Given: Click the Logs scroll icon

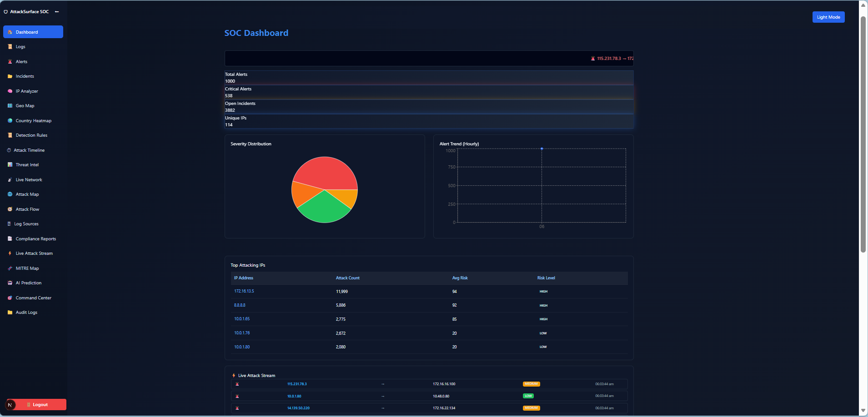Looking at the screenshot, I should (10, 47).
